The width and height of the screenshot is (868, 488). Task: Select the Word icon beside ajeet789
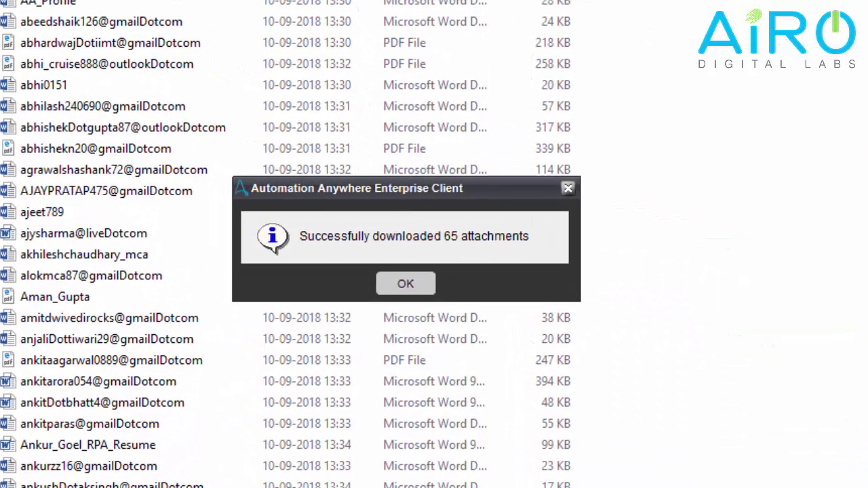point(7,212)
